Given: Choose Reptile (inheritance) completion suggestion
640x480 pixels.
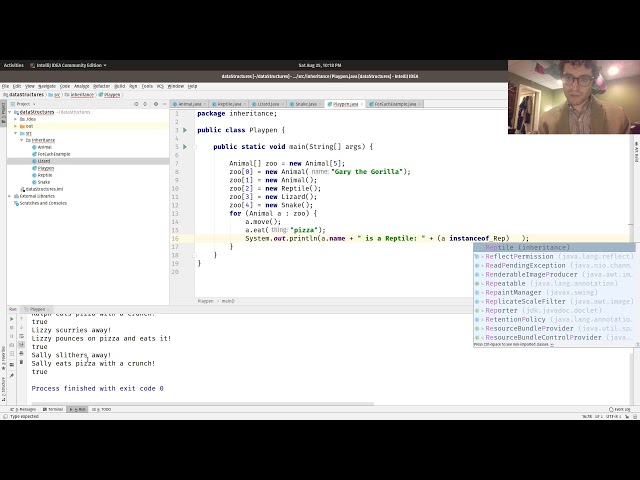Looking at the screenshot, I should [x=554, y=248].
